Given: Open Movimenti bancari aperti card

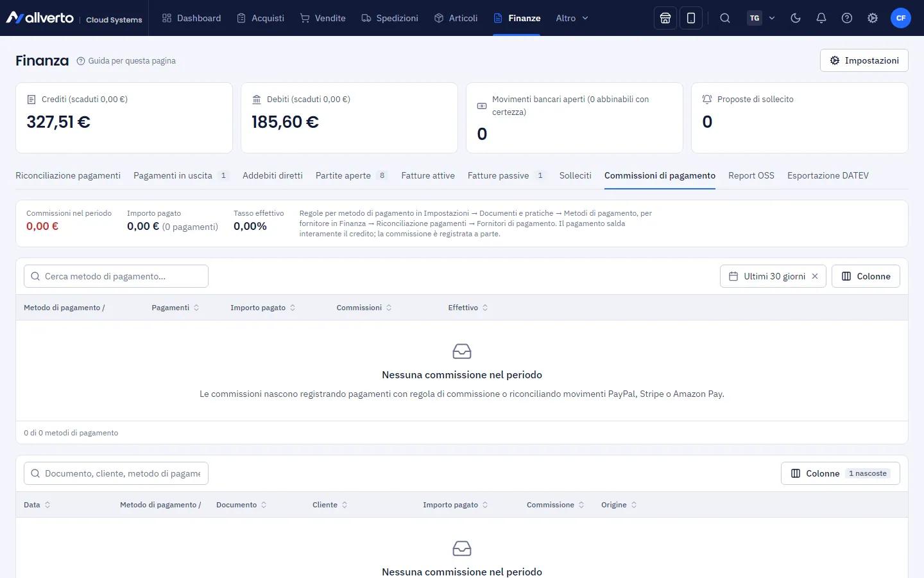Looking at the screenshot, I should coord(574,118).
